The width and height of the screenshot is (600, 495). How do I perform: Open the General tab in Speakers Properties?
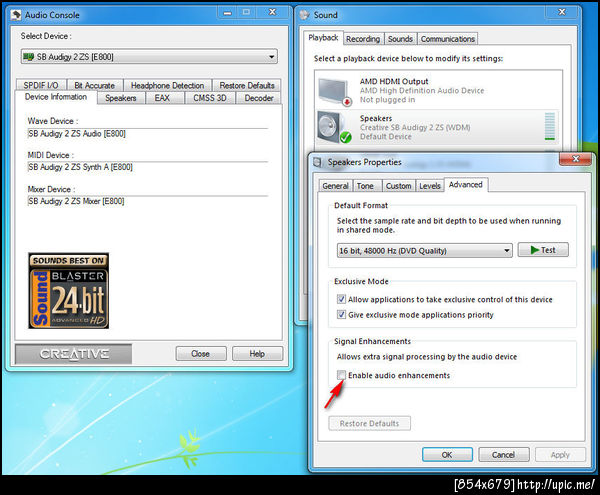tap(336, 186)
